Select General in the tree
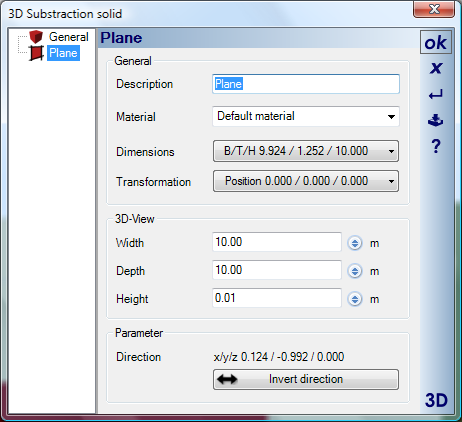The image size is (462, 422). coord(69,37)
